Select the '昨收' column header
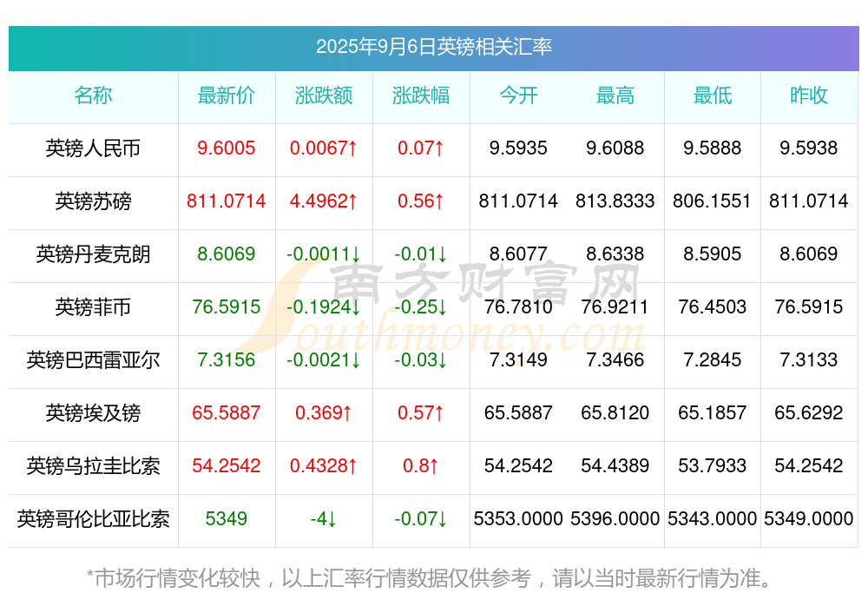The image size is (868, 606). (x=809, y=96)
